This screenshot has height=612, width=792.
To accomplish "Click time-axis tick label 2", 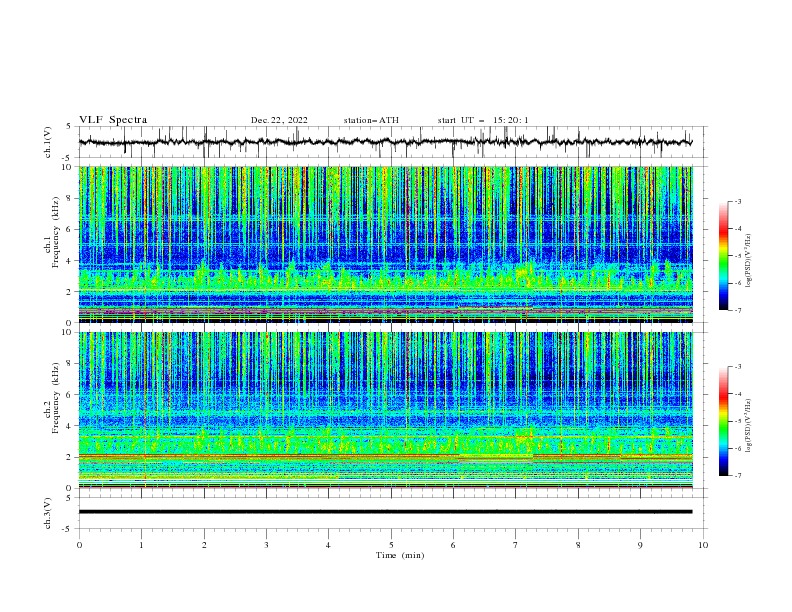I will [204, 545].
